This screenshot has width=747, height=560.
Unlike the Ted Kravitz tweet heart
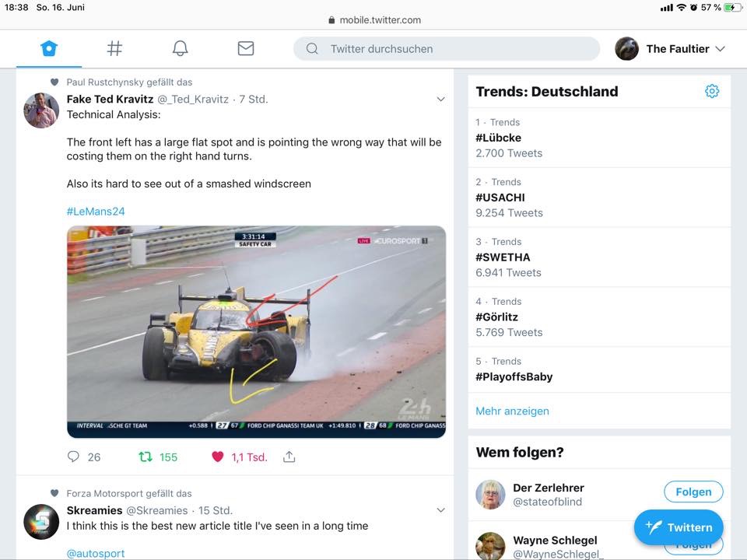218,457
